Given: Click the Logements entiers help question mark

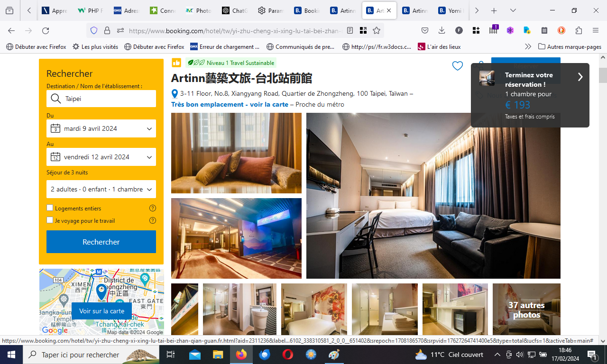Looking at the screenshot, I should (x=153, y=208).
